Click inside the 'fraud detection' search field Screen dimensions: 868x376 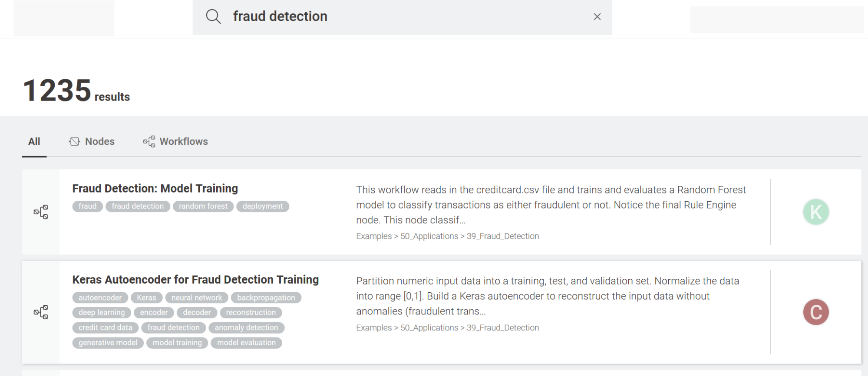(x=402, y=17)
